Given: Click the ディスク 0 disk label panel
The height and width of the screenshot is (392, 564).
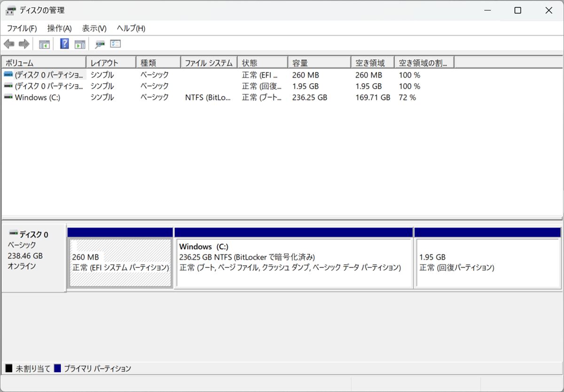Looking at the screenshot, I should (x=34, y=258).
